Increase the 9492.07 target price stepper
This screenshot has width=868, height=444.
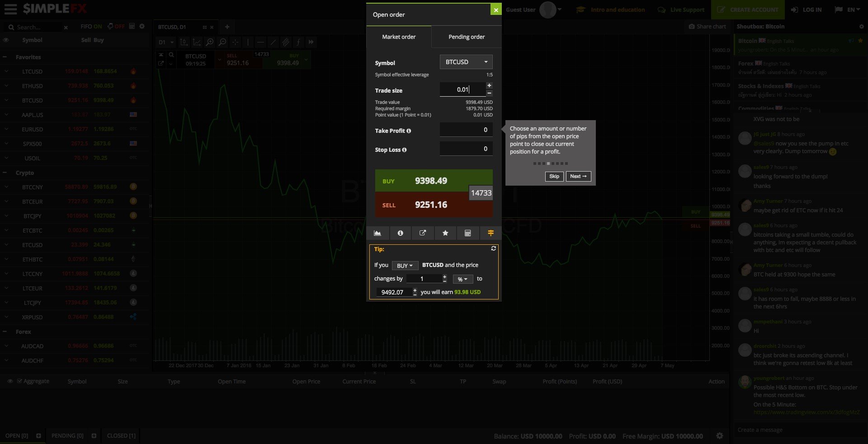(415, 290)
